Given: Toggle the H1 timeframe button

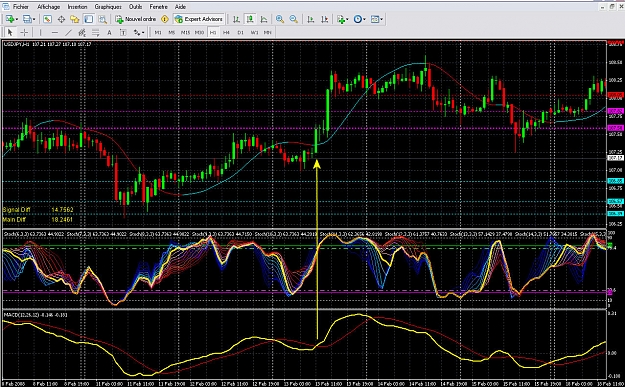Looking at the screenshot, I should [x=213, y=32].
